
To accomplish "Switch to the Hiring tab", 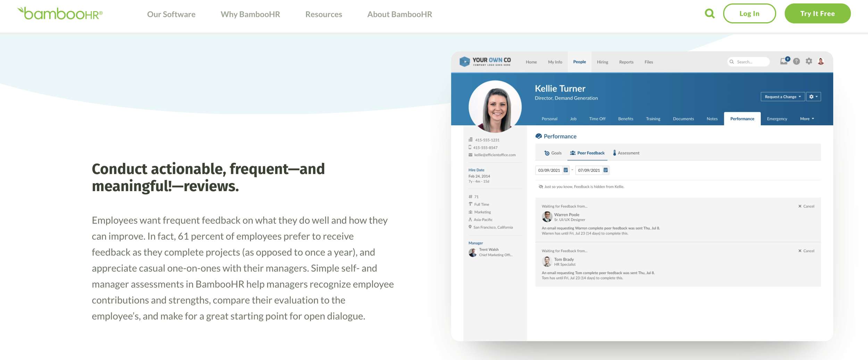I will pos(602,62).
